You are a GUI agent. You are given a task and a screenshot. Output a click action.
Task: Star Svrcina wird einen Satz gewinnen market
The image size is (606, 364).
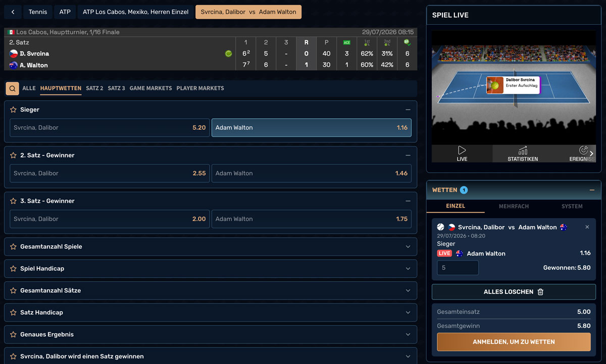click(14, 356)
